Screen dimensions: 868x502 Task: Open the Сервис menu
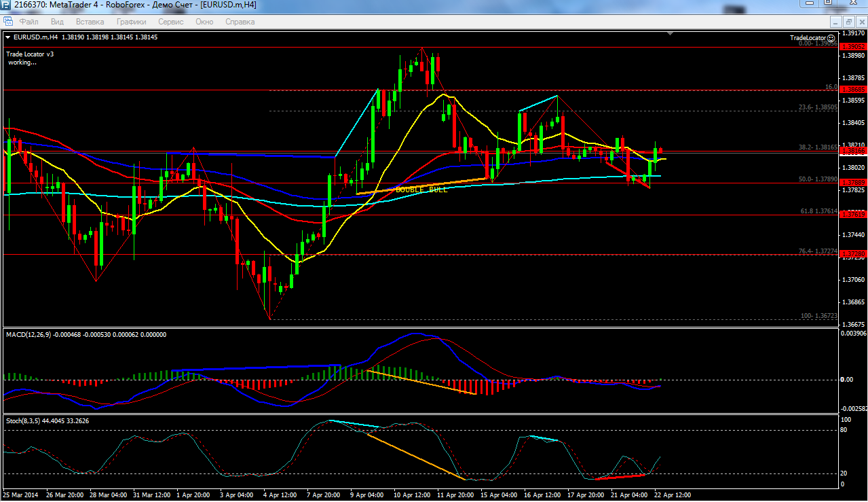tap(170, 22)
